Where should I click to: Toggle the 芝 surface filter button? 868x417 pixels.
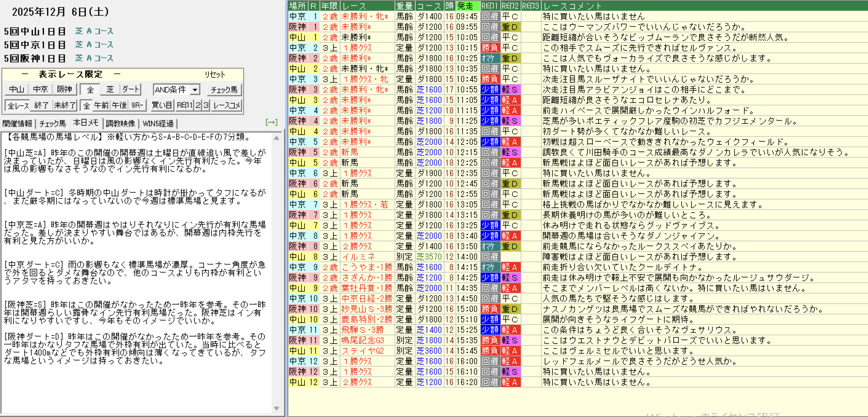[110, 89]
